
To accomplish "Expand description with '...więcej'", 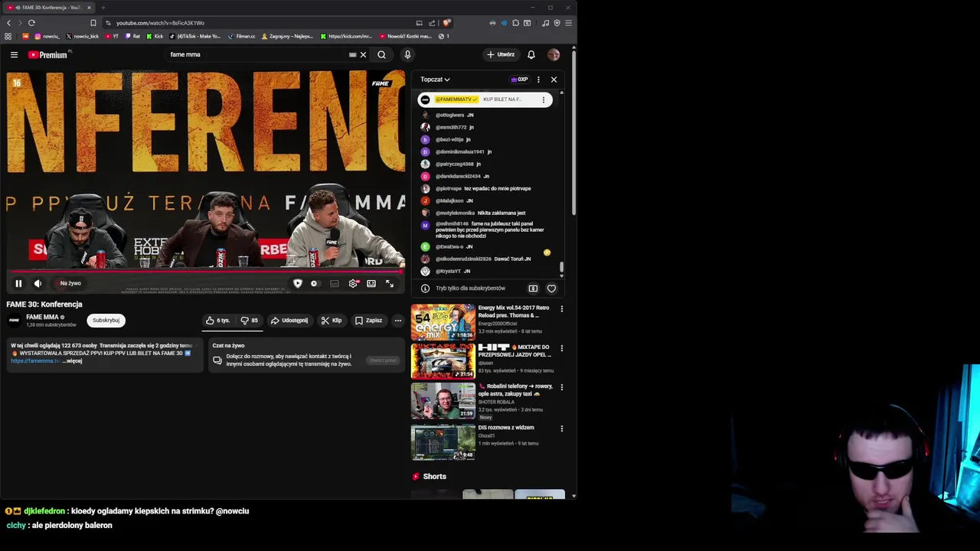I will tap(73, 360).
